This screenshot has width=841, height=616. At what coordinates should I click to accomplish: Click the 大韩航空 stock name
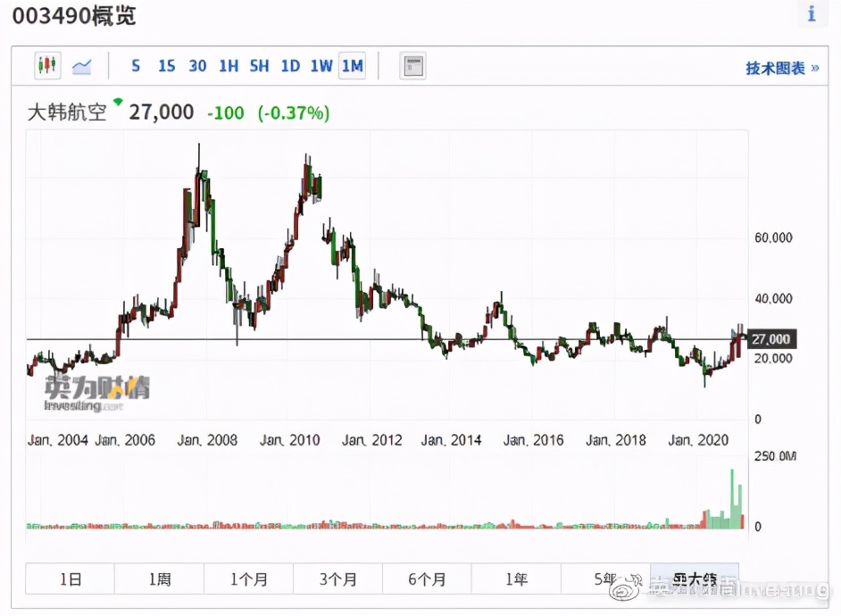[67, 112]
